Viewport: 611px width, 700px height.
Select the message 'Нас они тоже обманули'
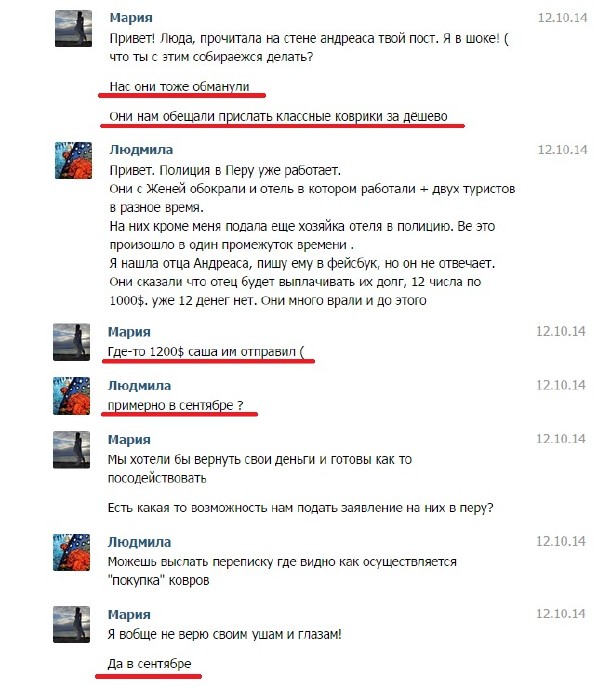(x=179, y=86)
